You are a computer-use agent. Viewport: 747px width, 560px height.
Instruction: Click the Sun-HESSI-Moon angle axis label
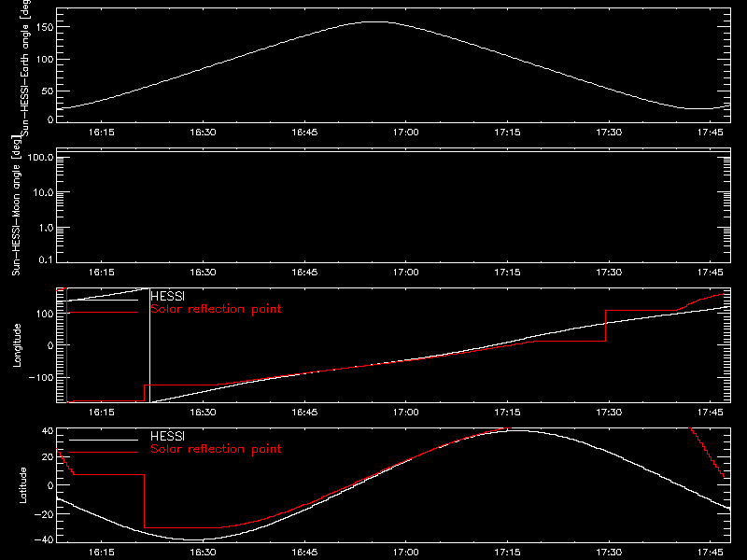[16, 204]
